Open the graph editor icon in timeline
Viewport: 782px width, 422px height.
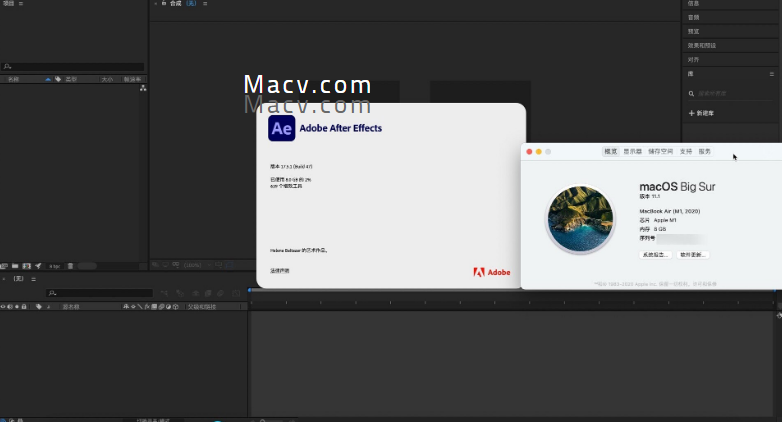click(236, 293)
